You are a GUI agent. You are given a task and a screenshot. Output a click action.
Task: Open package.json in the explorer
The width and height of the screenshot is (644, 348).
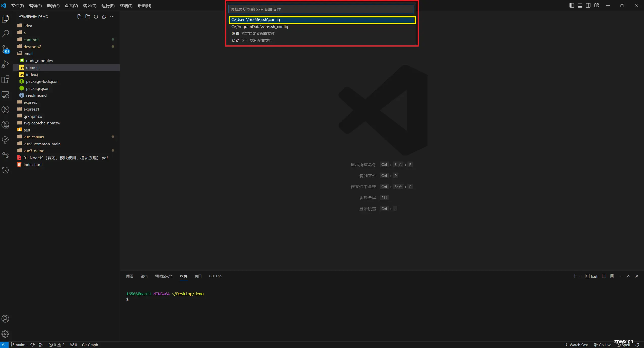(66, 88)
